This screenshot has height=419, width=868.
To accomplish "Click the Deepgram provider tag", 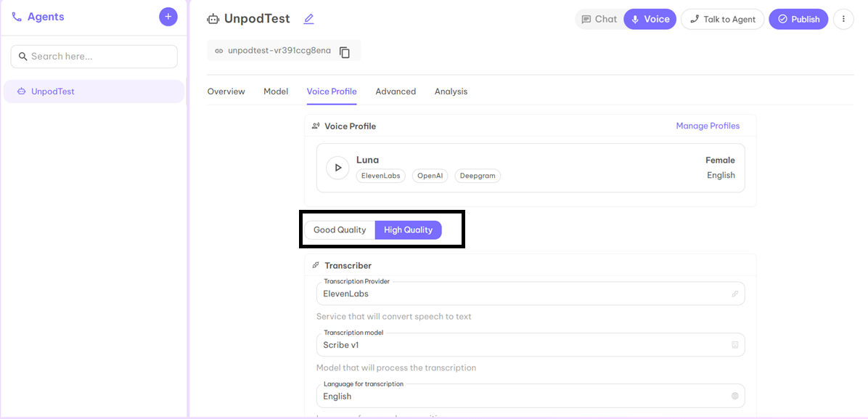I will point(478,176).
